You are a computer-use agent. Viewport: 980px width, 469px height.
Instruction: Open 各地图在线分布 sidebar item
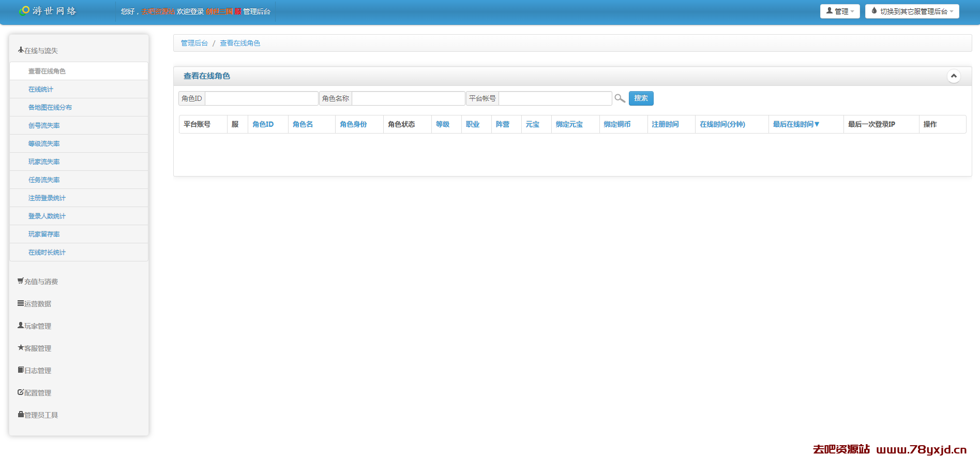point(79,107)
